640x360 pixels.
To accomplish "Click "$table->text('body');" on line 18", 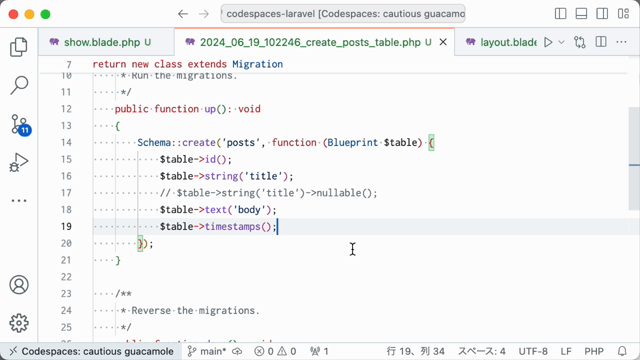I will pos(218,210).
